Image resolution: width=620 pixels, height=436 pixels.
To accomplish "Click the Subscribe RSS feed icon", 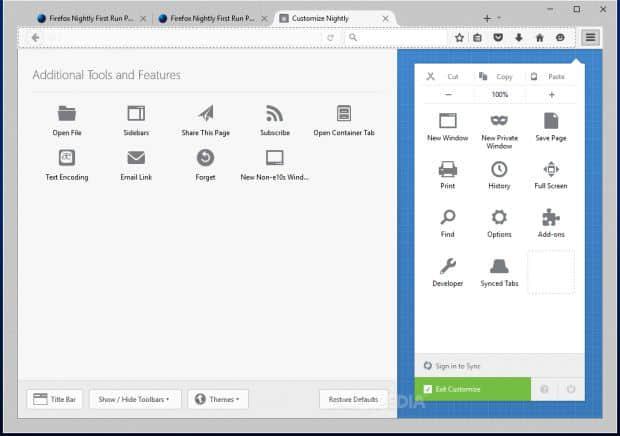I will point(274,113).
